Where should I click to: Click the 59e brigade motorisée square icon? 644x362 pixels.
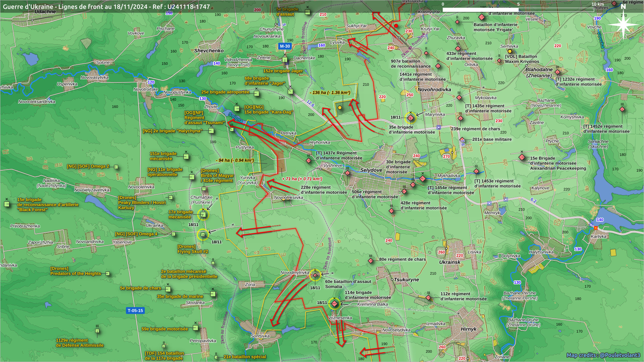coord(196,328)
